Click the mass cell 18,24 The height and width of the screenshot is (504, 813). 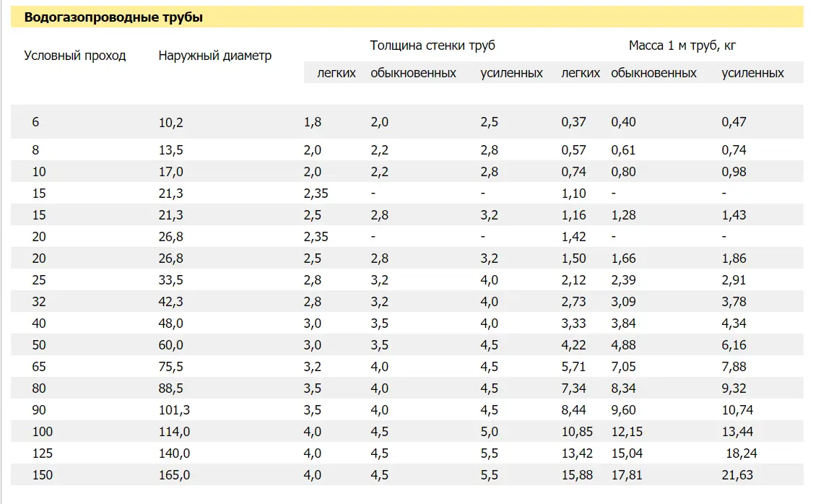click(x=739, y=453)
